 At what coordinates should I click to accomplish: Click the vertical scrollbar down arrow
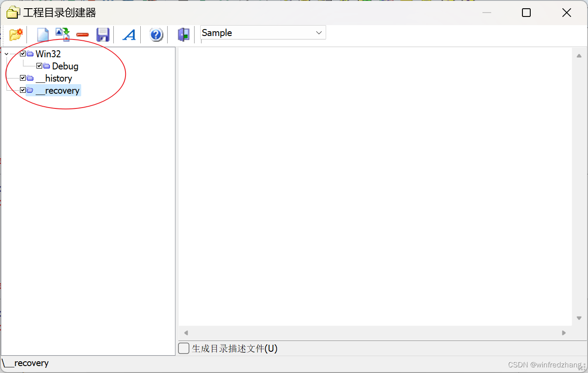click(x=579, y=318)
